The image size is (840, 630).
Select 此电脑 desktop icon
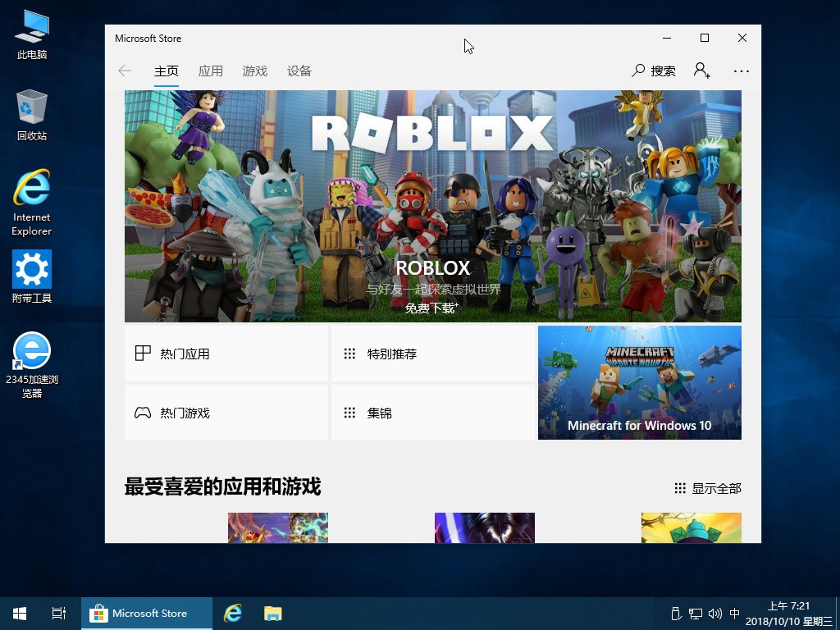[x=32, y=34]
